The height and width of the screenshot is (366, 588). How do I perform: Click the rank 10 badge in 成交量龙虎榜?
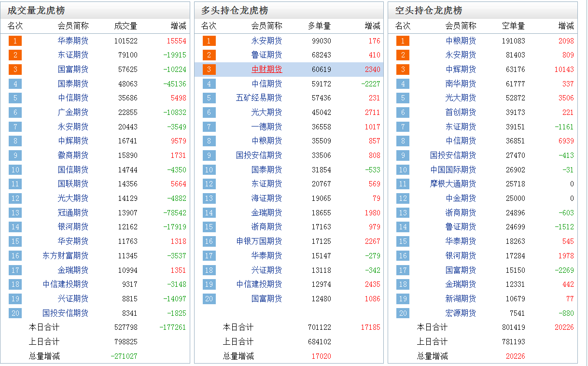tap(15, 170)
